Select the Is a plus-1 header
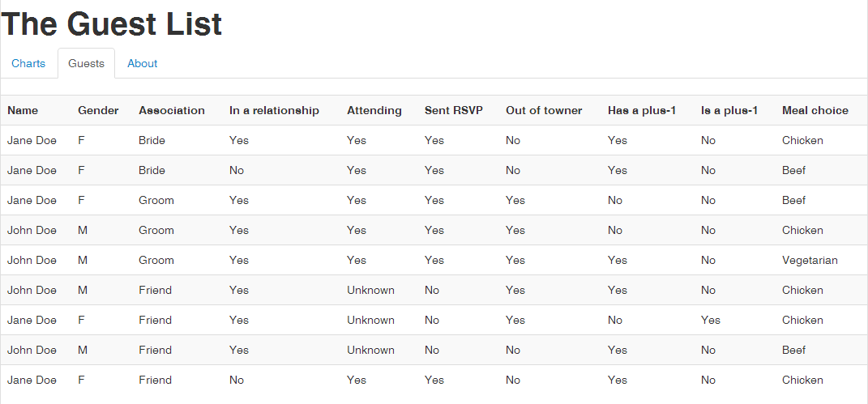The width and height of the screenshot is (868, 404). [729, 110]
